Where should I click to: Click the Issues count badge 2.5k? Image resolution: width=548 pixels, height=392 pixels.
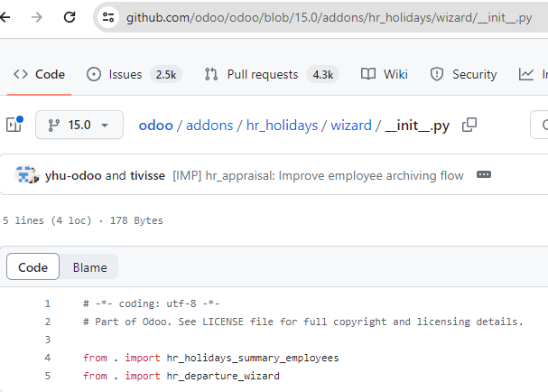click(166, 74)
